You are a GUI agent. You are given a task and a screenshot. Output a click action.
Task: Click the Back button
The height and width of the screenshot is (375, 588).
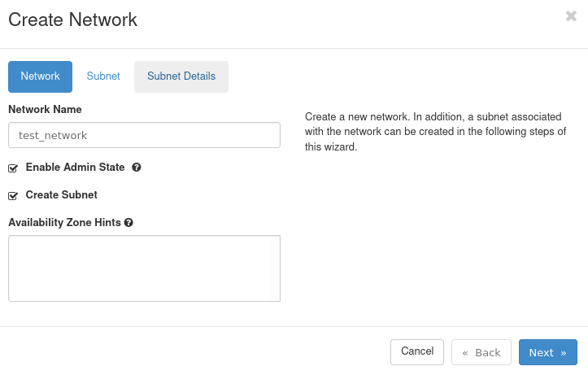(x=481, y=352)
